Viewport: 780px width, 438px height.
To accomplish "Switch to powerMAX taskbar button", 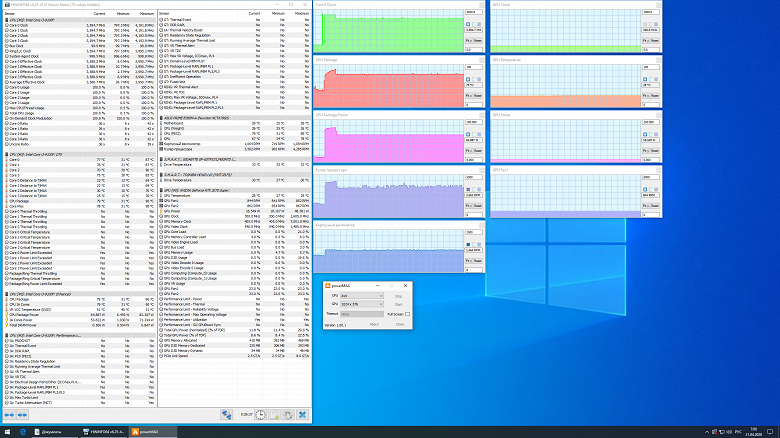I will click(153, 432).
